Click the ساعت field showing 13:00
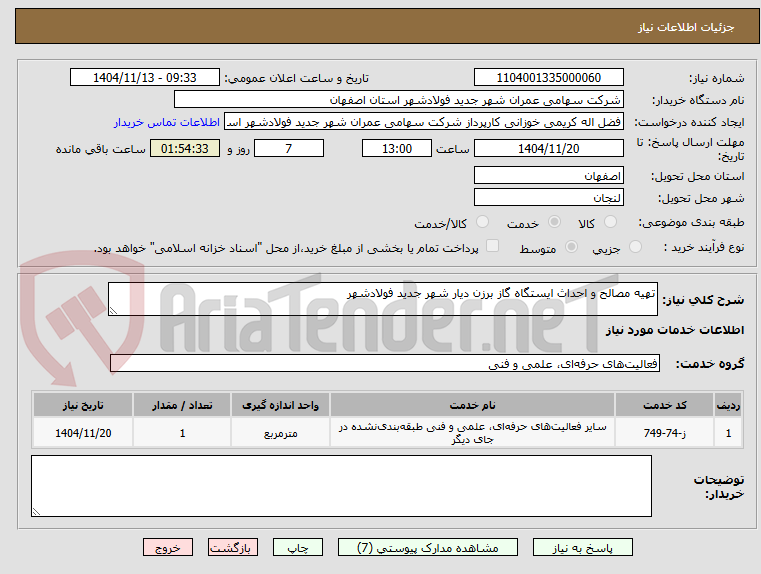Viewport: 761px width, 574px height. (397, 148)
